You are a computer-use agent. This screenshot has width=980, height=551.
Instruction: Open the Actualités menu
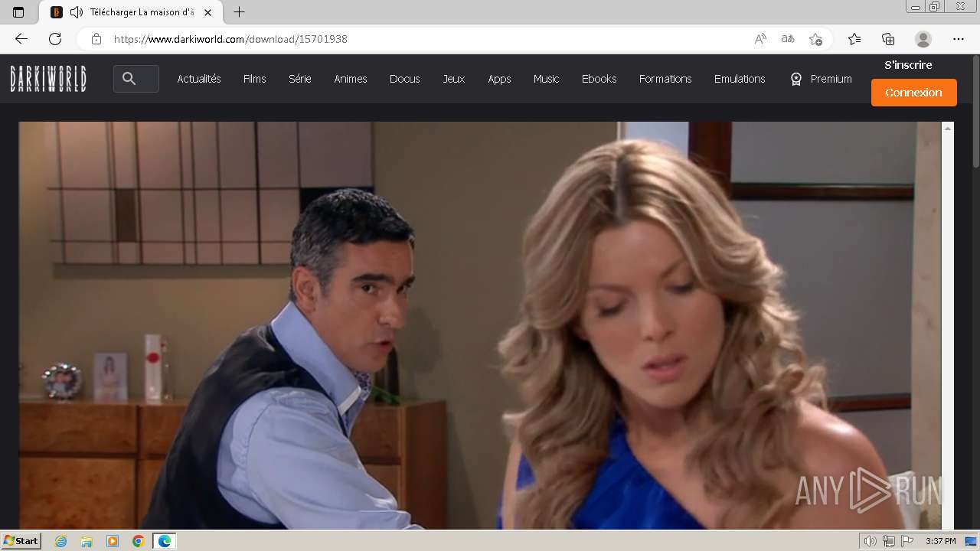tap(199, 79)
